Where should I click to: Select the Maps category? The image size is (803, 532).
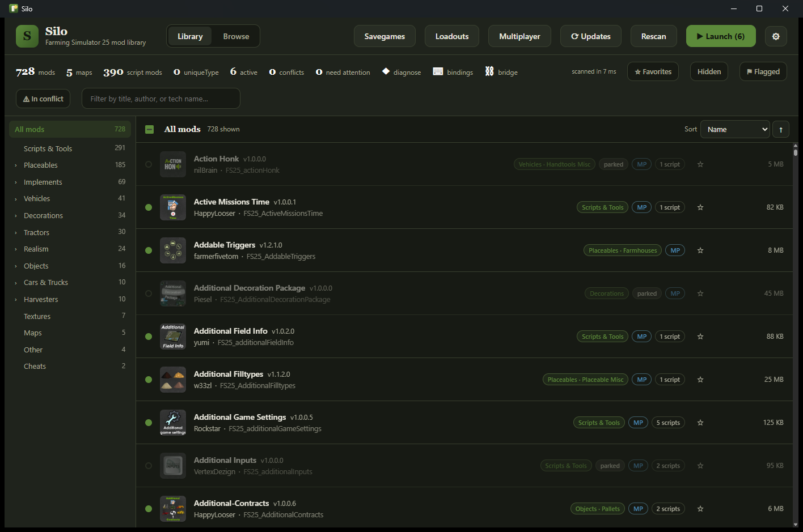70,333
